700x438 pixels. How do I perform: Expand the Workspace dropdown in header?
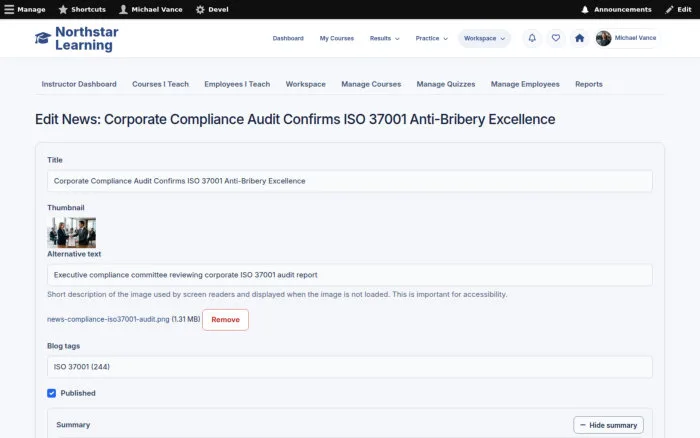coord(484,38)
